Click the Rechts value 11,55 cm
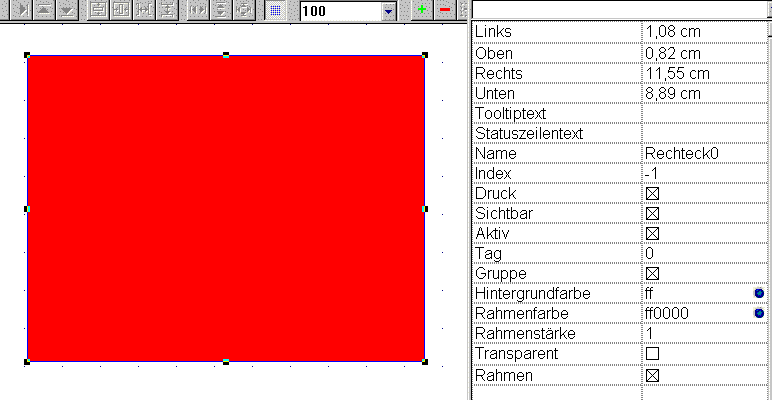Screen dimensions: 772x400 pyautogui.click(x=677, y=73)
